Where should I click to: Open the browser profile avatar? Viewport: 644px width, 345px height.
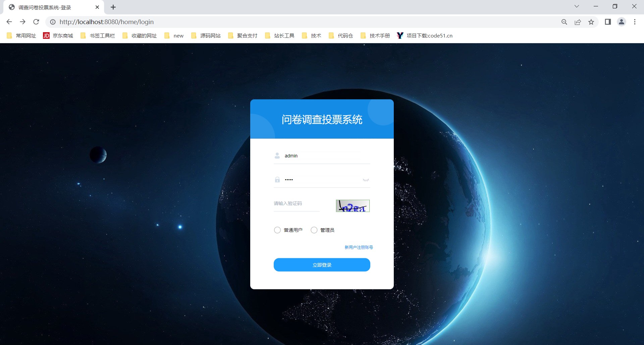[622, 22]
